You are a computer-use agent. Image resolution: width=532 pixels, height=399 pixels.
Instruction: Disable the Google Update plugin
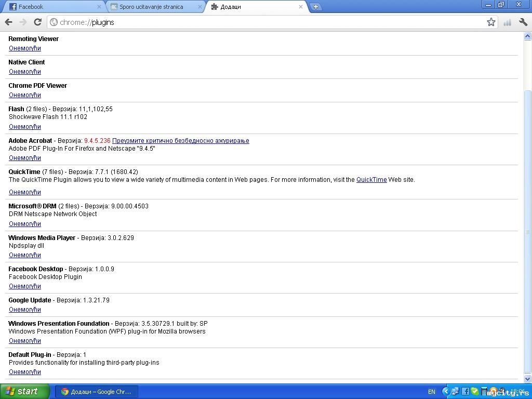click(25, 310)
